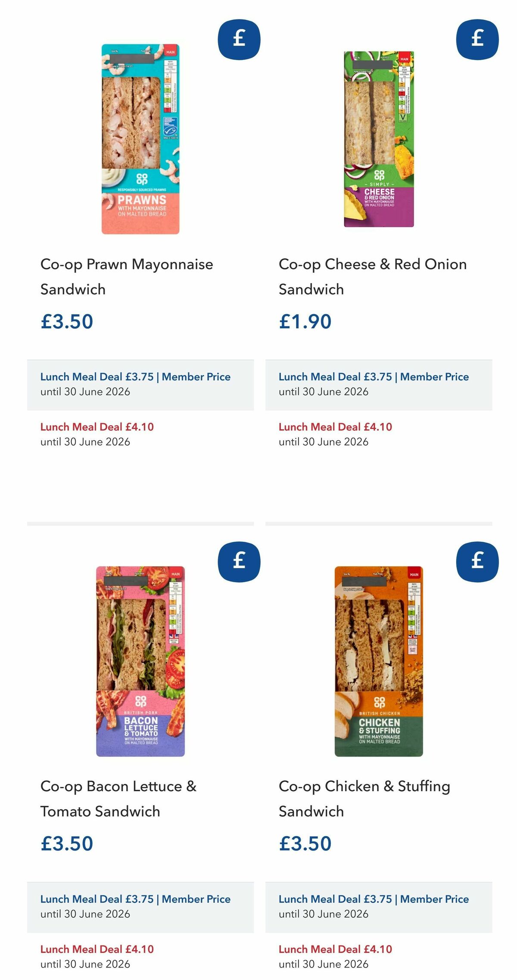Select the £3.50 price of the Prawn Sandwich
This screenshot has width=517, height=980.
coord(66,321)
